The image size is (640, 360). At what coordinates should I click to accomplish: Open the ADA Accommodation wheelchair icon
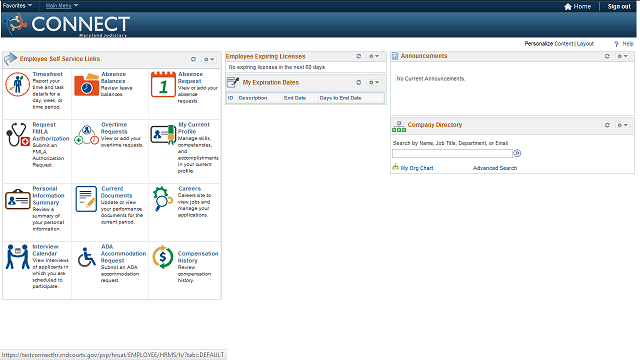(87, 257)
